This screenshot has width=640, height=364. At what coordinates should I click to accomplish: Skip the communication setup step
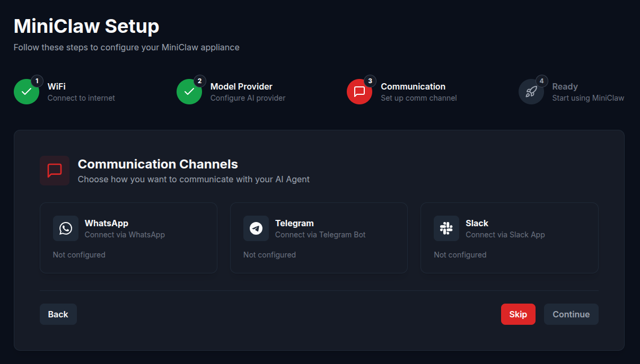pyautogui.click(x=518, y=314)
